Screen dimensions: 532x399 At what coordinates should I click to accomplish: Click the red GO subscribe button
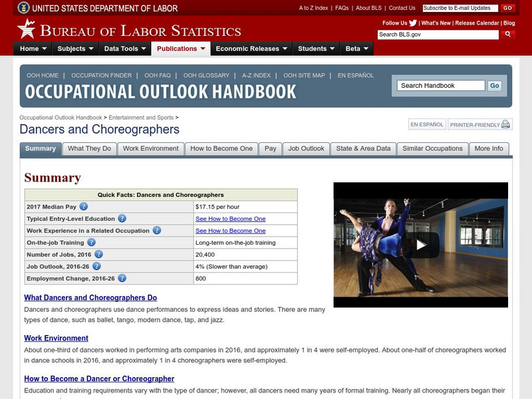click(x=507, y=8)
